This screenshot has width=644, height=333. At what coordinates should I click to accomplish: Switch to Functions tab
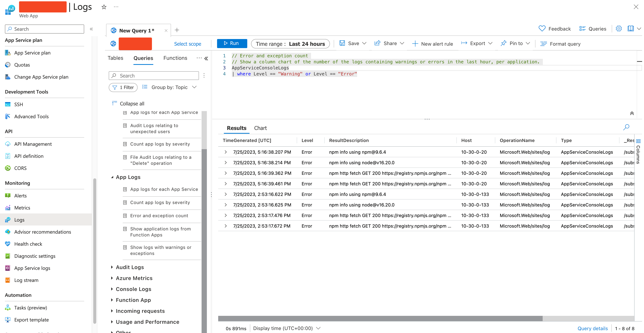point(175,58)
